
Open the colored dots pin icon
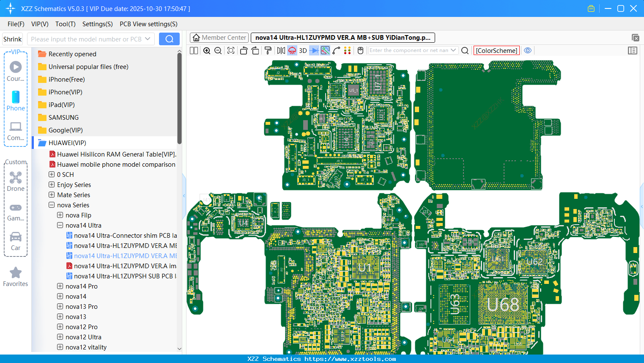[x=347, y=50]
